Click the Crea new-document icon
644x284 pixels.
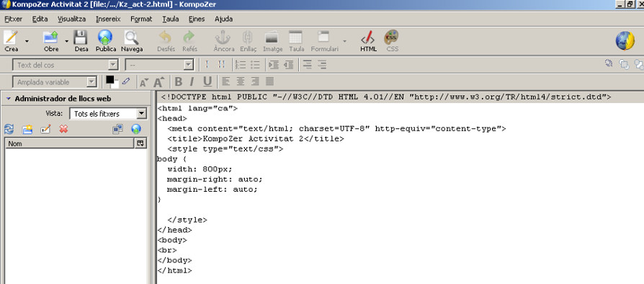tap(11, 37)
